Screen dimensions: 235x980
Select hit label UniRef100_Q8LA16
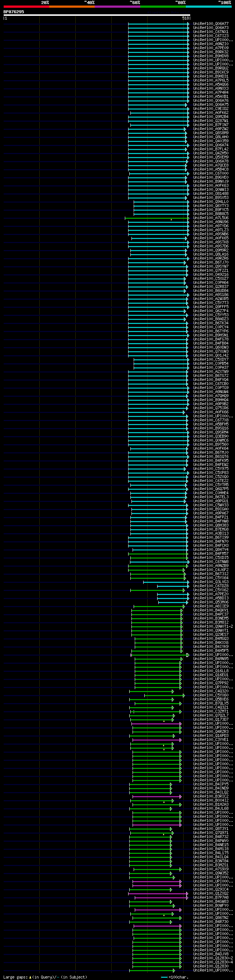point(211,254)
